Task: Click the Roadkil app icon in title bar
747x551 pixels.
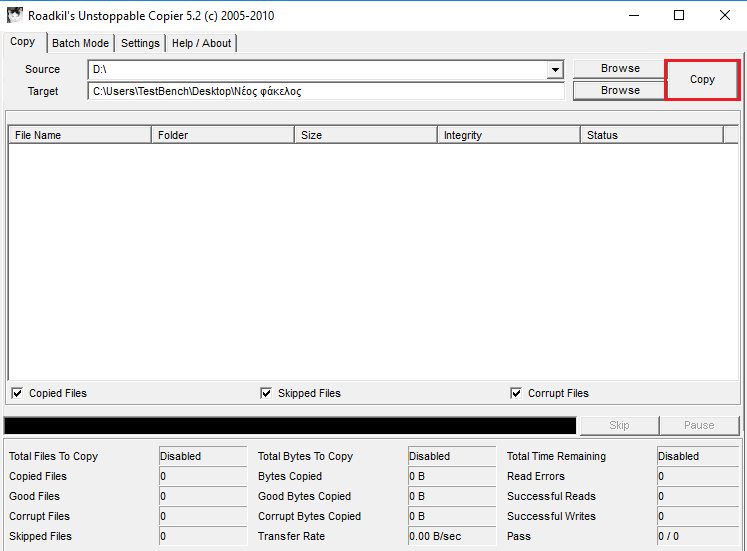Action: point(15,15)
